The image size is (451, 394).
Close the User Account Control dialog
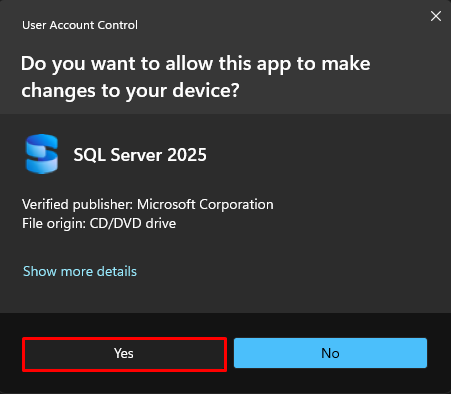pos(436,16)
